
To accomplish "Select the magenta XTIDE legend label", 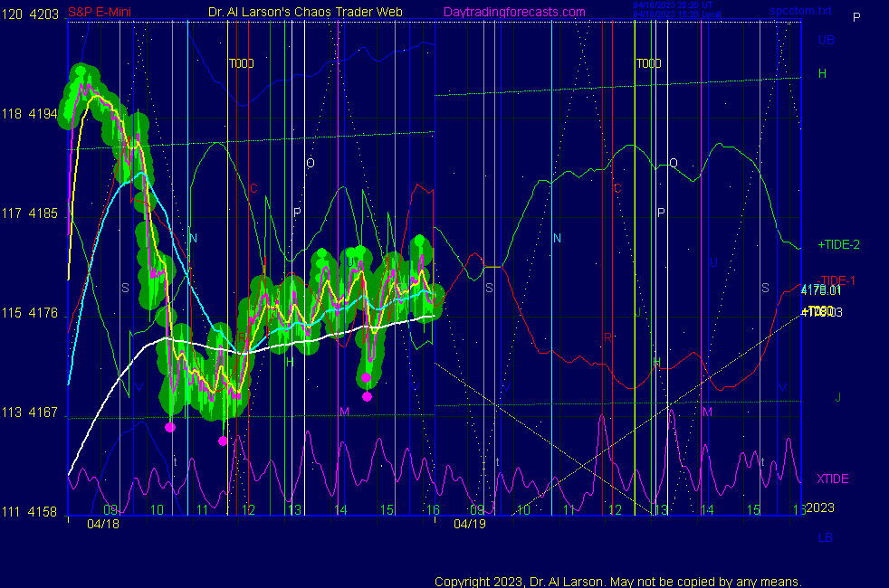I will pos(833,479).
